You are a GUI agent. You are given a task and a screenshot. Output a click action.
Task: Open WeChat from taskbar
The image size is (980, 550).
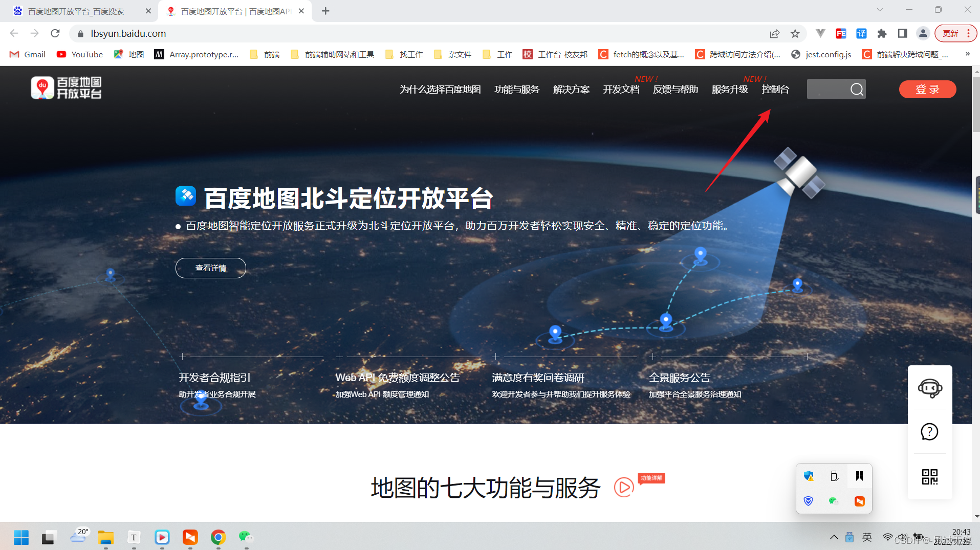246,537
